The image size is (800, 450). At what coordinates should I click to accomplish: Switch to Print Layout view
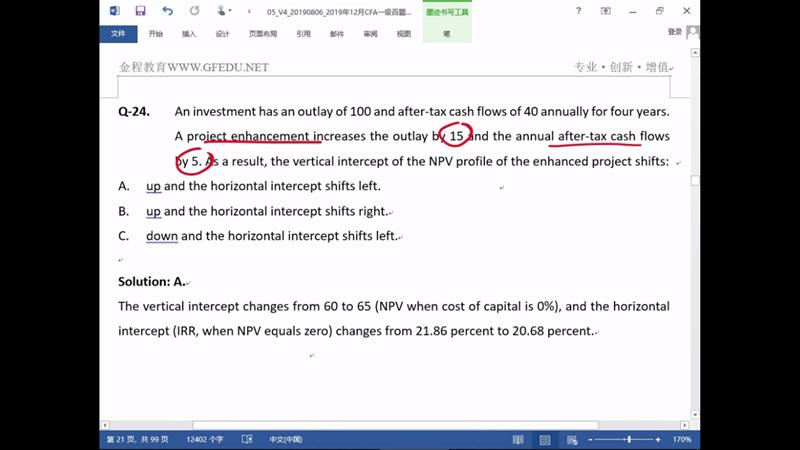[545, 439]
